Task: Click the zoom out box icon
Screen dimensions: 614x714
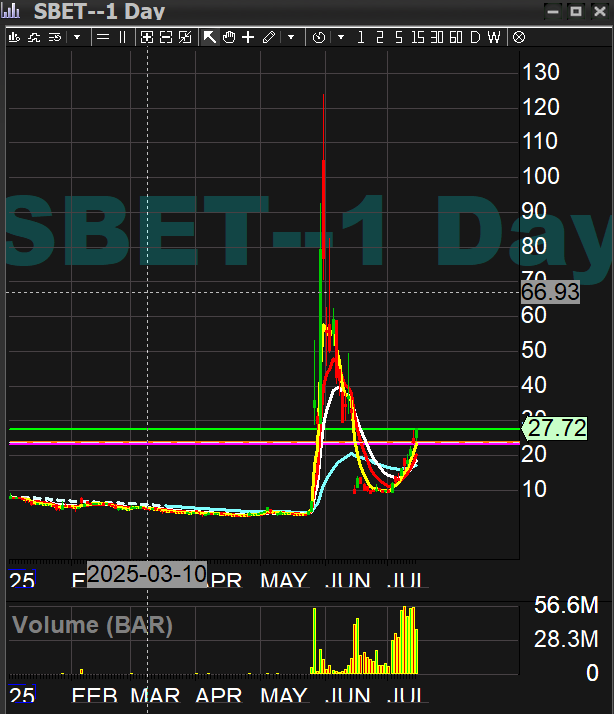Action: (166, 37)
